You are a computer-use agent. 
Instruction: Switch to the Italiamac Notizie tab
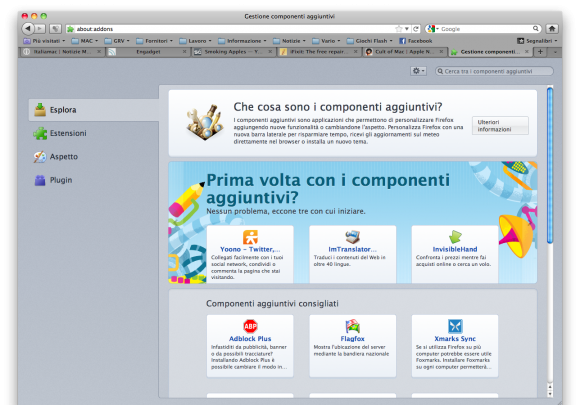point(62,52)
